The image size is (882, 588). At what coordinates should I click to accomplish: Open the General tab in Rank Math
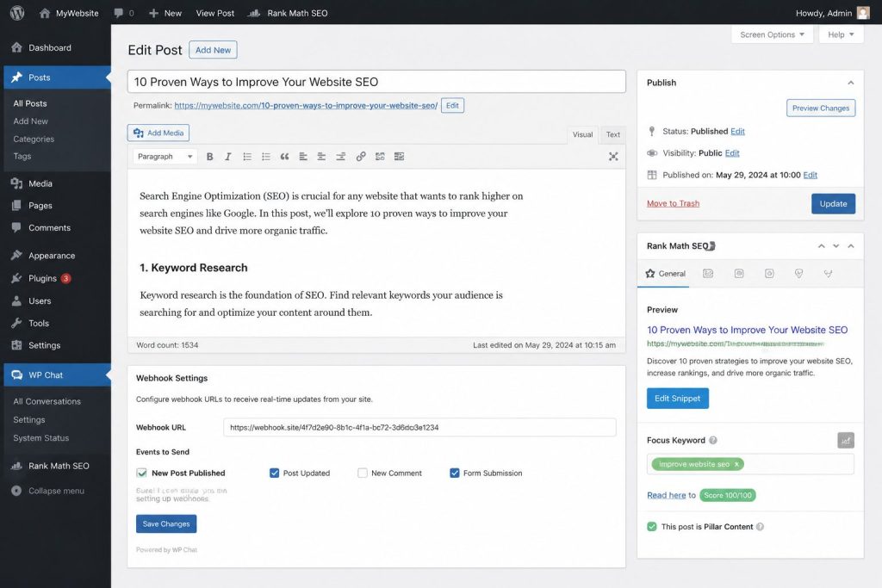pos(665,274)
